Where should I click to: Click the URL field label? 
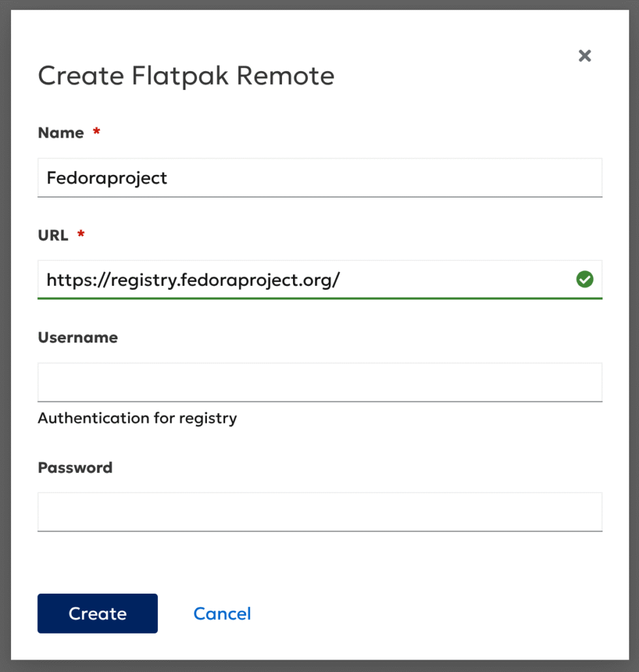tap(53, 236)
